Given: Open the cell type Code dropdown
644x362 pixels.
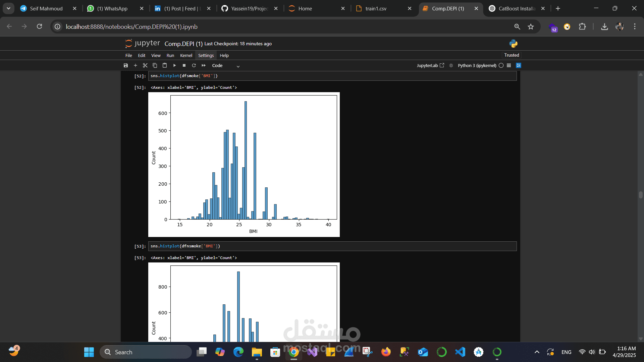Looking at the screenshot, I should click(x=226, y=66).
